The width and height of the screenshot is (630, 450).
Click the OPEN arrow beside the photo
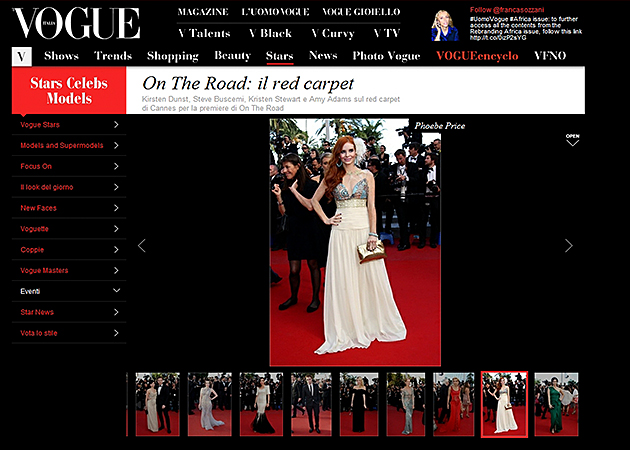(572, 140)
